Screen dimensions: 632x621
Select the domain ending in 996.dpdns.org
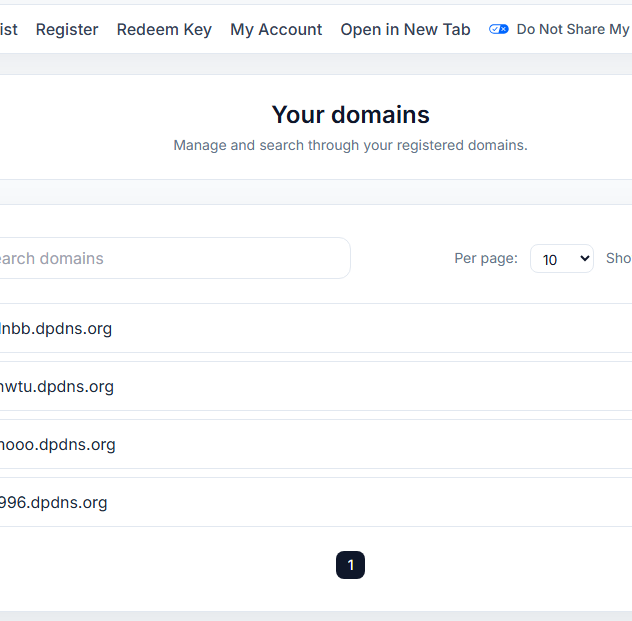tap(54, 502)
